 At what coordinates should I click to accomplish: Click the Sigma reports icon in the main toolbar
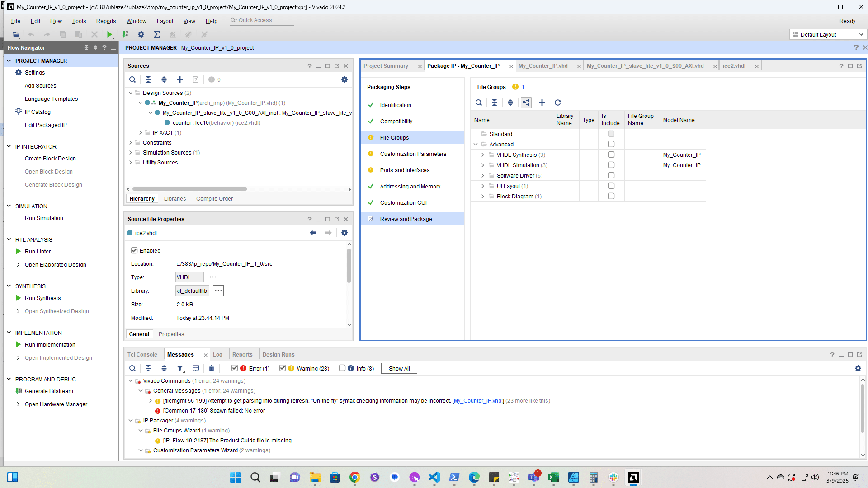(157, 34)
